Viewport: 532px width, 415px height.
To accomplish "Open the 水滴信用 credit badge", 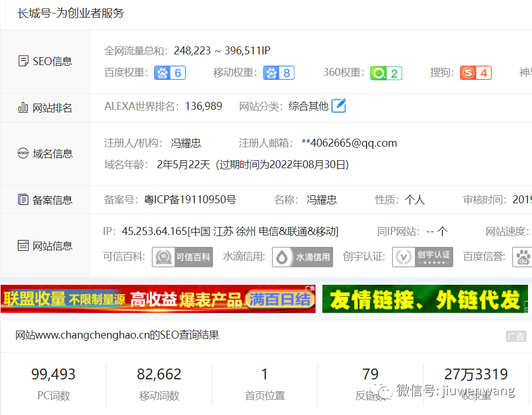I will point(303,257).
